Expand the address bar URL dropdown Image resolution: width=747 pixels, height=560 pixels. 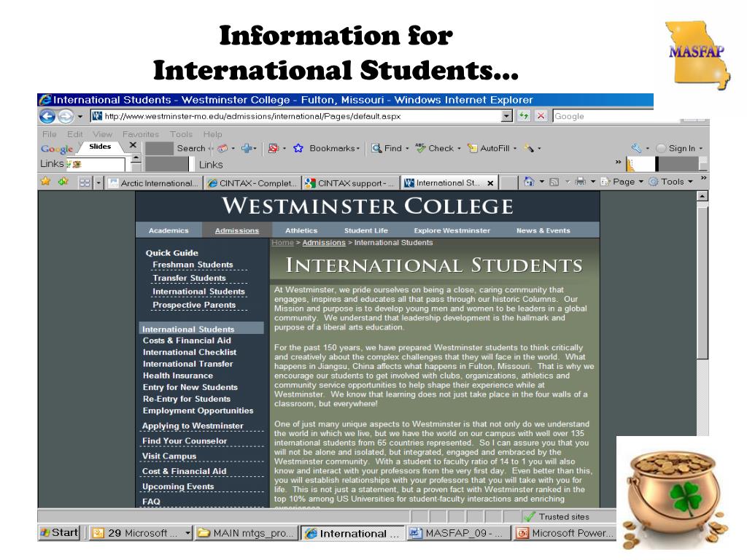tap(507, 116)
